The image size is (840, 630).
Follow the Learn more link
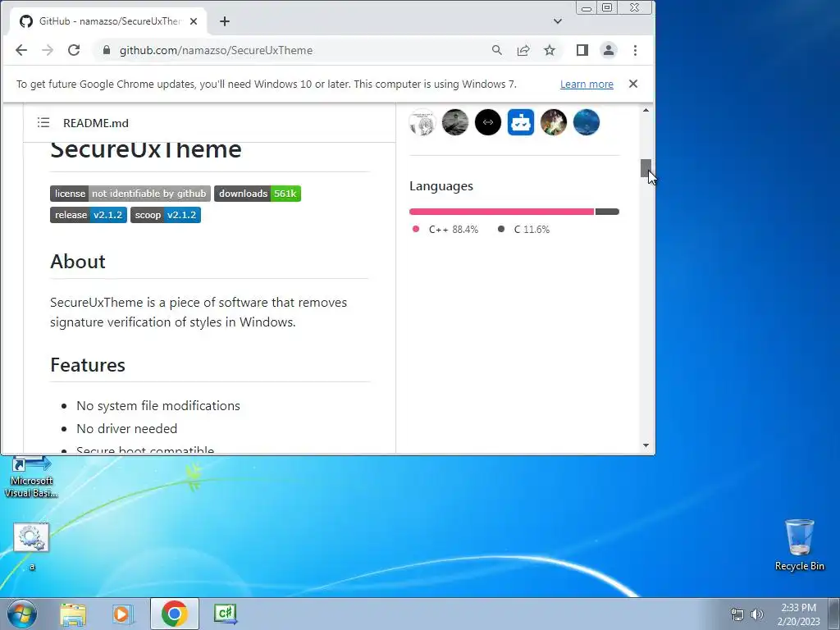[587, 84]
